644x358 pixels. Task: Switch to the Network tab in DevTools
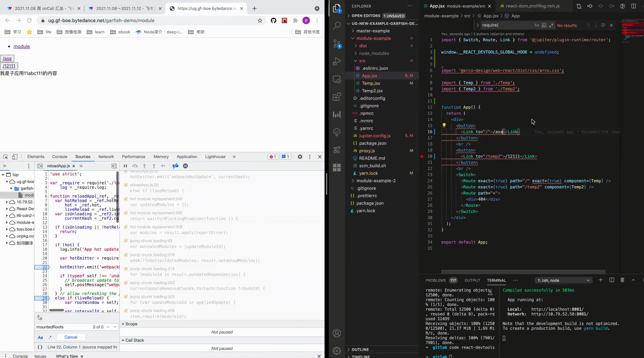[x=106, y=157]
